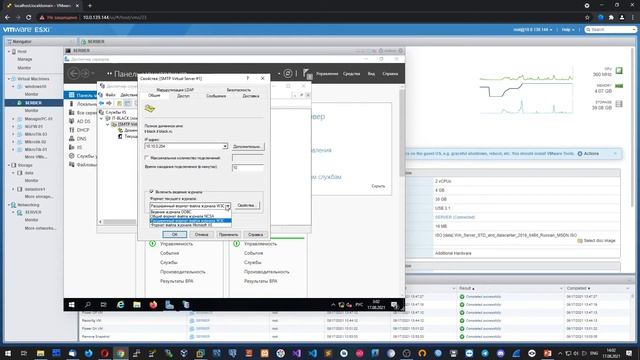The image size is (640, 360).
Task: Click the Скрыть link in Server Manager
Action: (378, 186)
